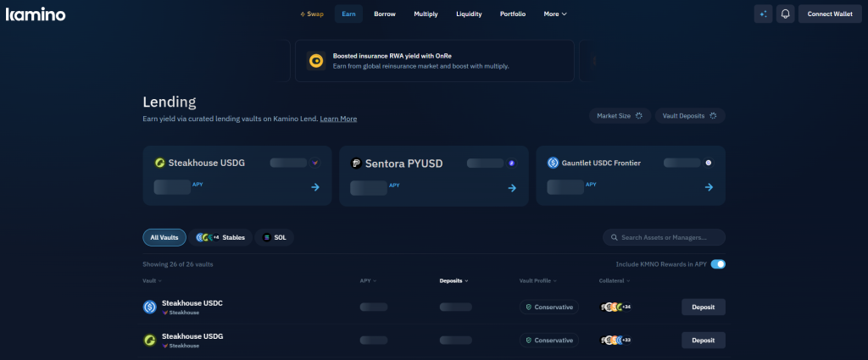Screen dimensions: 868x360
Task: Click Sentora manager badge on PYUSD card
Action: 511,163
